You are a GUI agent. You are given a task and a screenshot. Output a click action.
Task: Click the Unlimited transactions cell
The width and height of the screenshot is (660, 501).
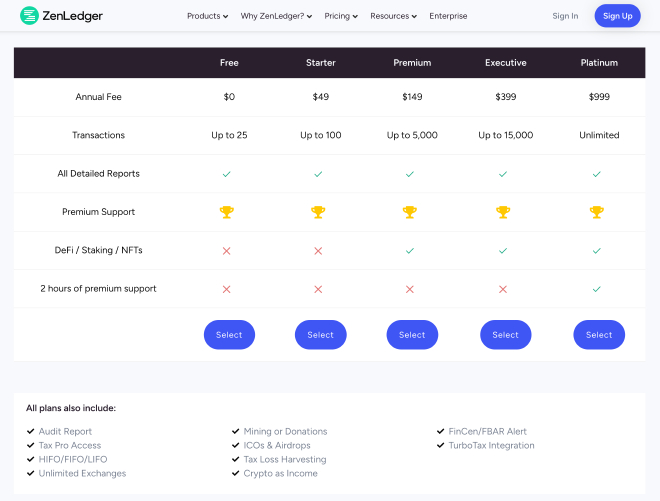[599, 135]
